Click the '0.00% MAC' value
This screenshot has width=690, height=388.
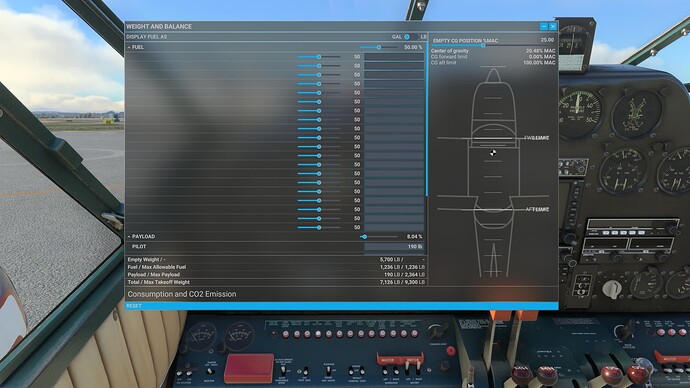pos(542,57)
